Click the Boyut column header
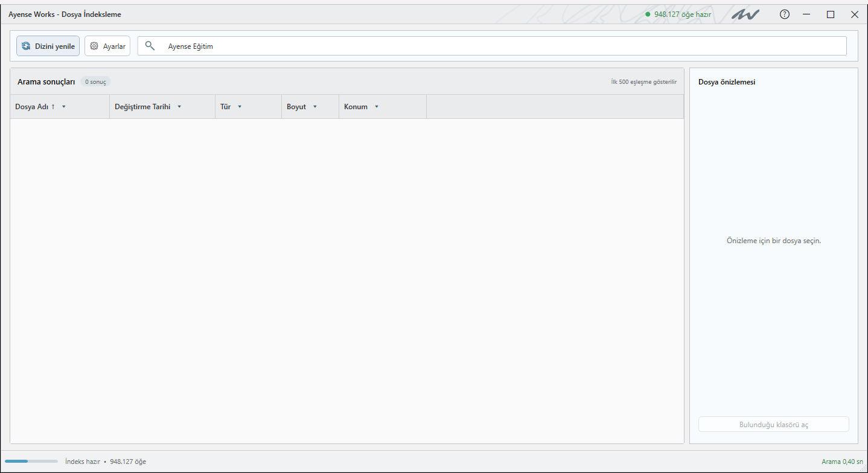Viewport: 868px width, 473px height. (310, 107)
